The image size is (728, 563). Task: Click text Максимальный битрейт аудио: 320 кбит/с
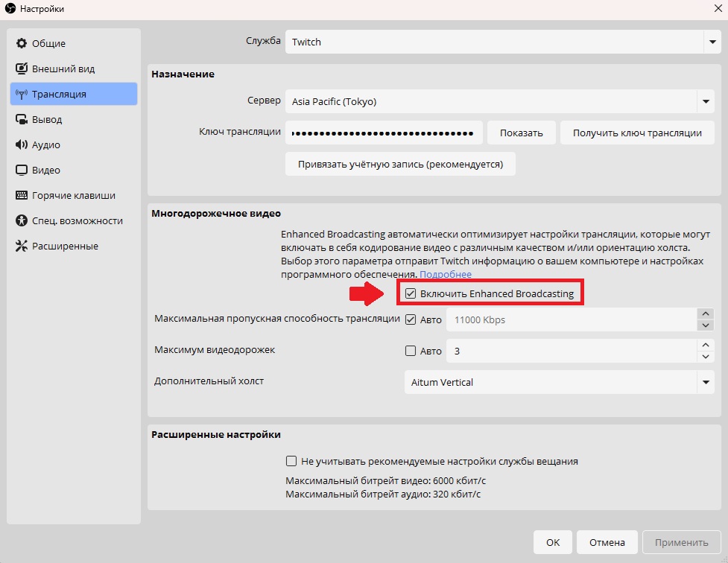383,494
